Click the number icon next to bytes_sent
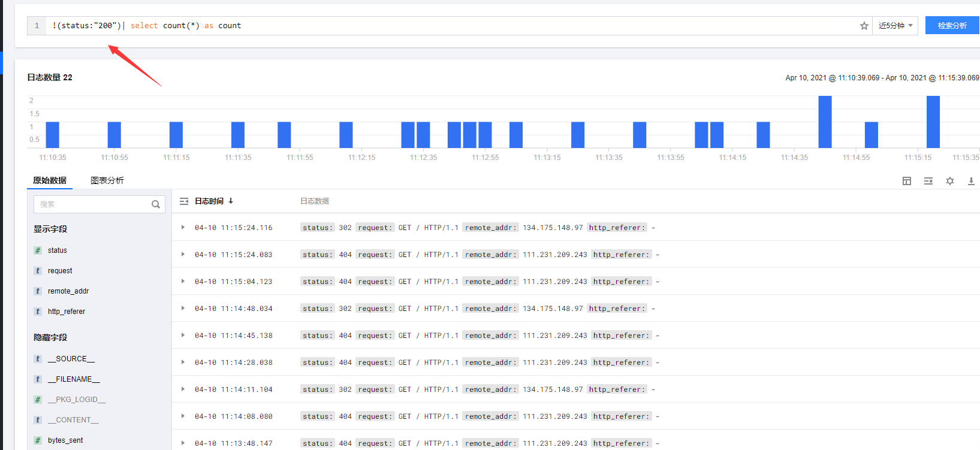The height and width of the screenshot is (450, 980). click(38, 440)
